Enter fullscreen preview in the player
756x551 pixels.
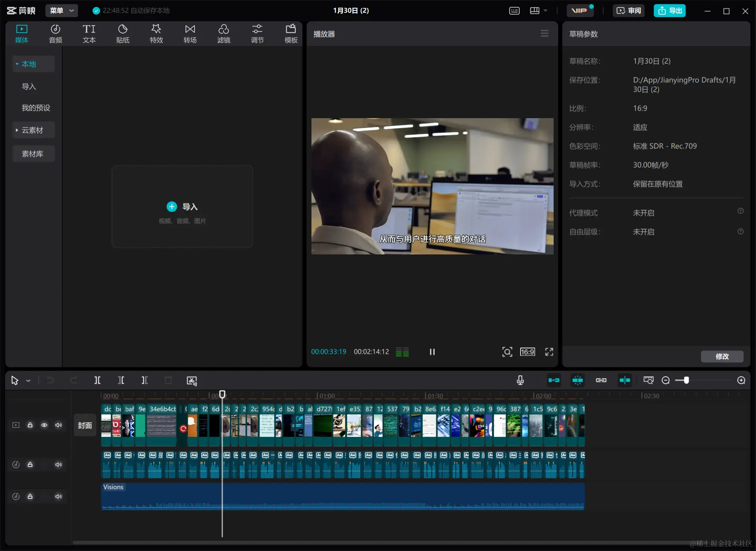coord(549,352)
